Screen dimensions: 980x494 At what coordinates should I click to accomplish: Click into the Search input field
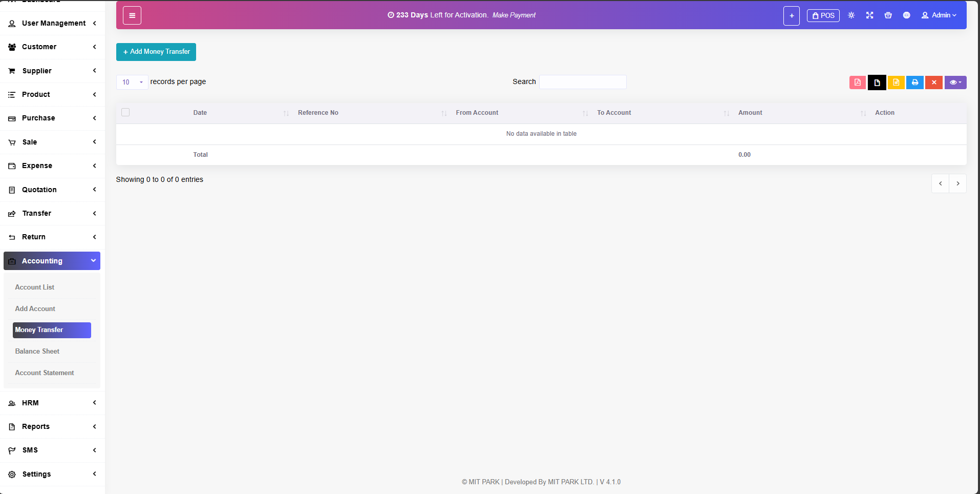[x=583, y=82]
